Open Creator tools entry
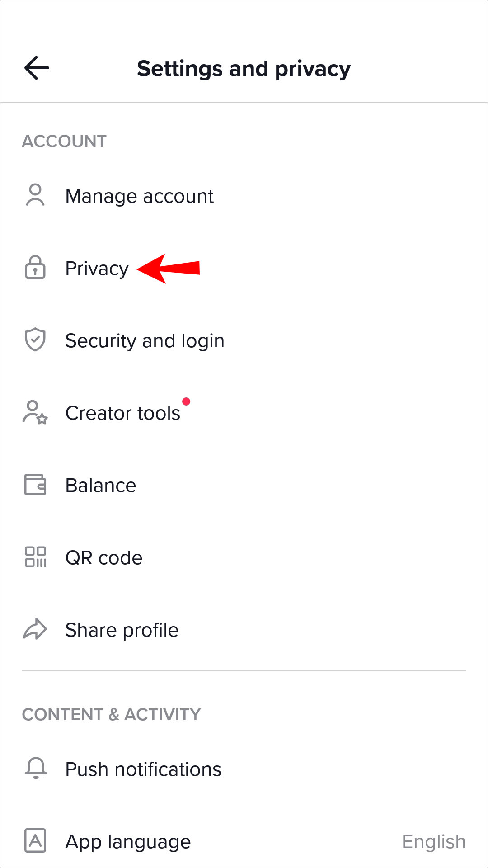Screen dimensions: 488x868 click(122, 413)
